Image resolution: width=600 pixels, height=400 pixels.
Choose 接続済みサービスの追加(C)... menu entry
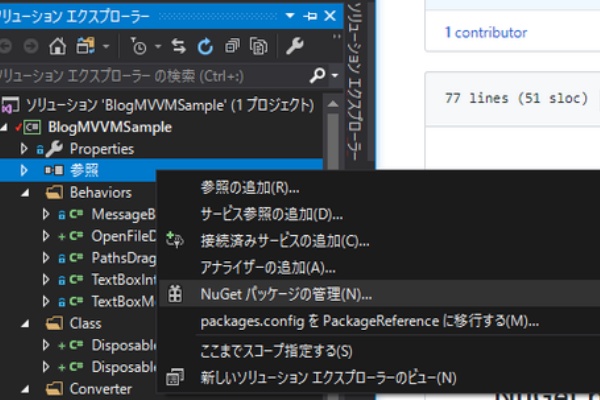point(285,241)
